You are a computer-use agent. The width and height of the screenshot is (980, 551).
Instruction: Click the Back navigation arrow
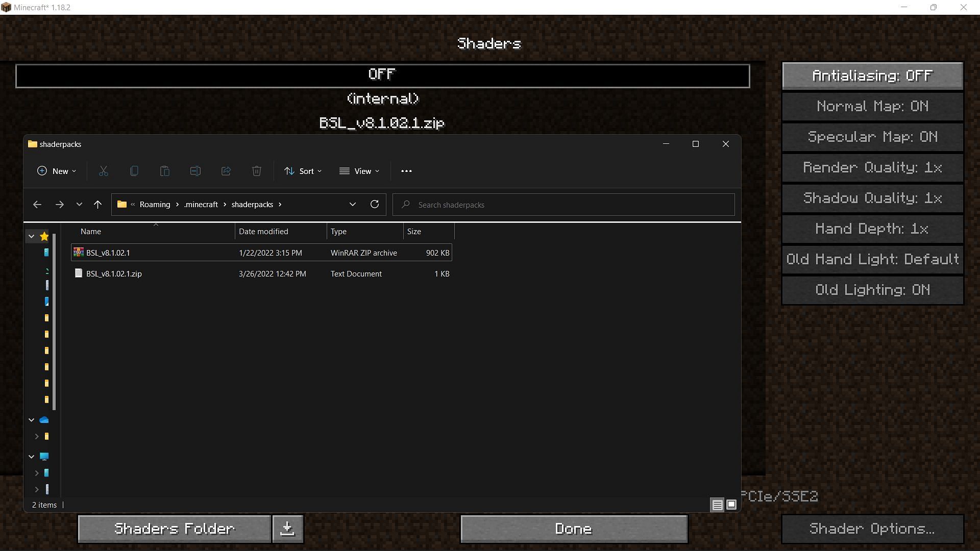(x=37, y=205)
